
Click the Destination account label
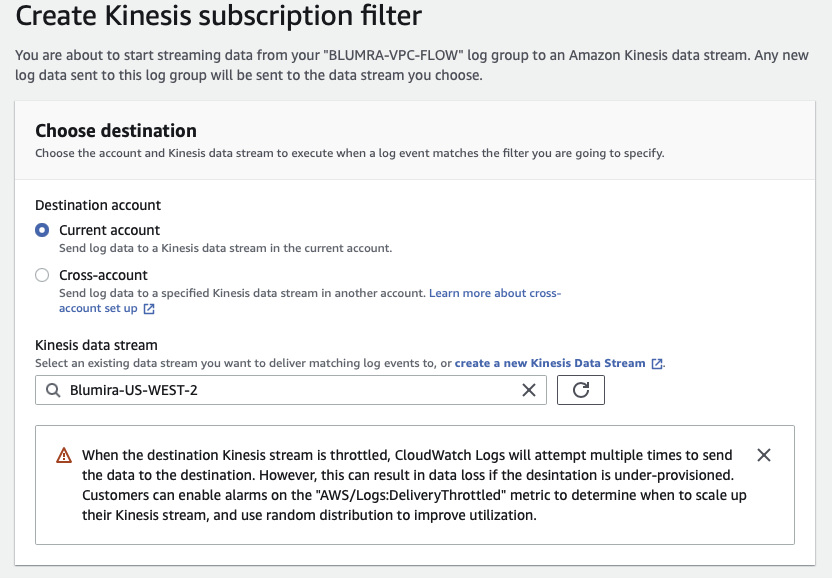tap(98, 205)
